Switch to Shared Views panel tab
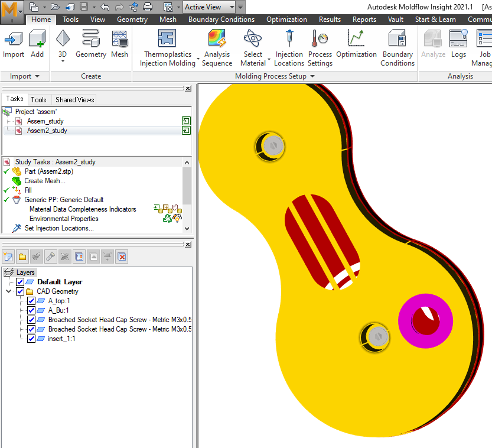 click(x=74, y=99)
